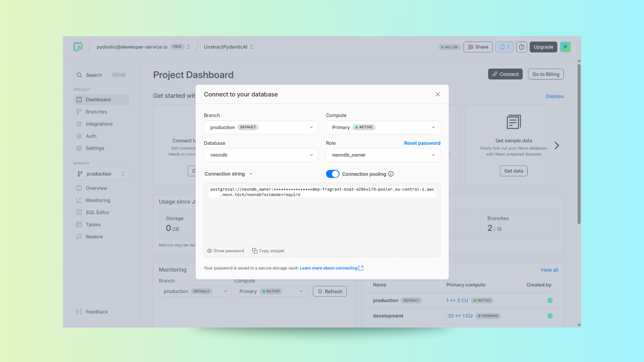Open Monitoring from the branch menu

tap(79, 200)
